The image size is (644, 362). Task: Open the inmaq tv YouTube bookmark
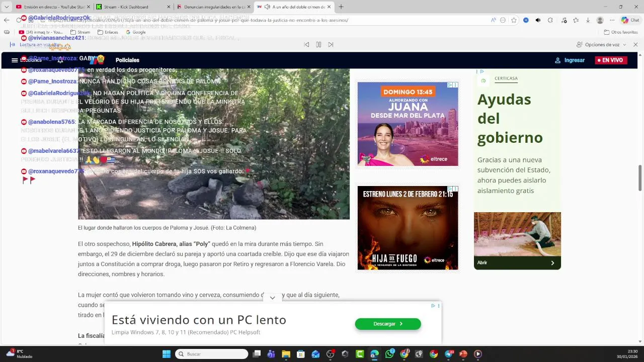(41, 32)
